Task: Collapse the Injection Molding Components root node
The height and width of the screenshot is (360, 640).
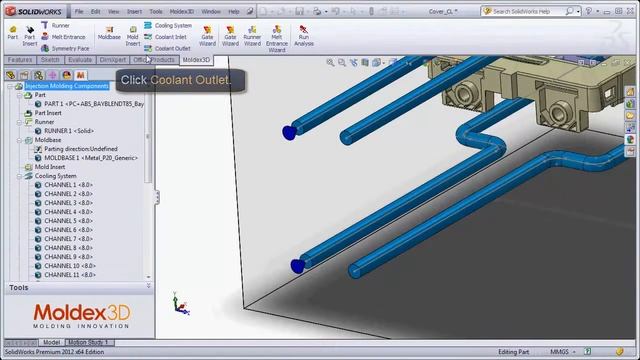Action: [10, 86]
